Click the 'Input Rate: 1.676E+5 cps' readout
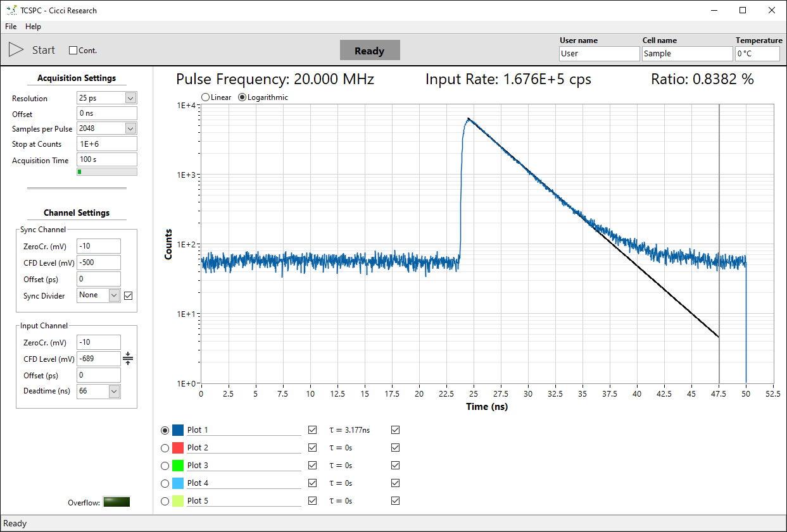Viewport: 787px width, 532px height. click(x=508, y=79)
